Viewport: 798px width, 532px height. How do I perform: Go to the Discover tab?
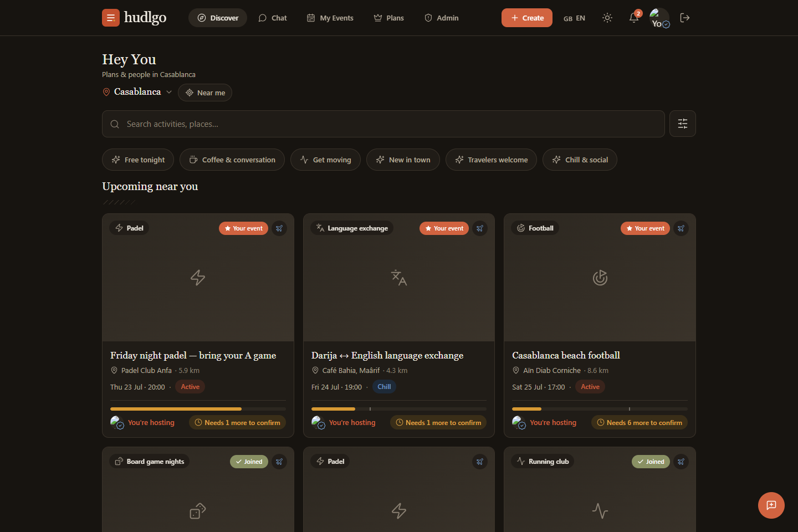pyautogui.click(x=218, y=18)
